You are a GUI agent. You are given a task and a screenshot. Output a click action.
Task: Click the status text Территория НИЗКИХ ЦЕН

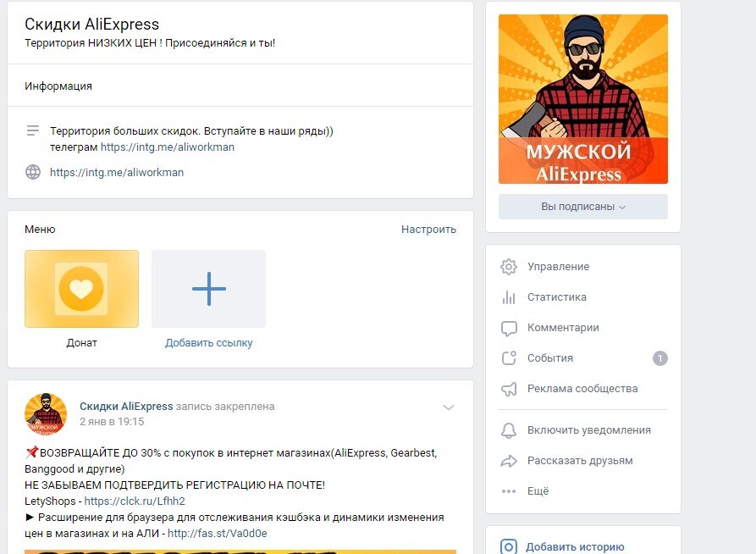150,43
